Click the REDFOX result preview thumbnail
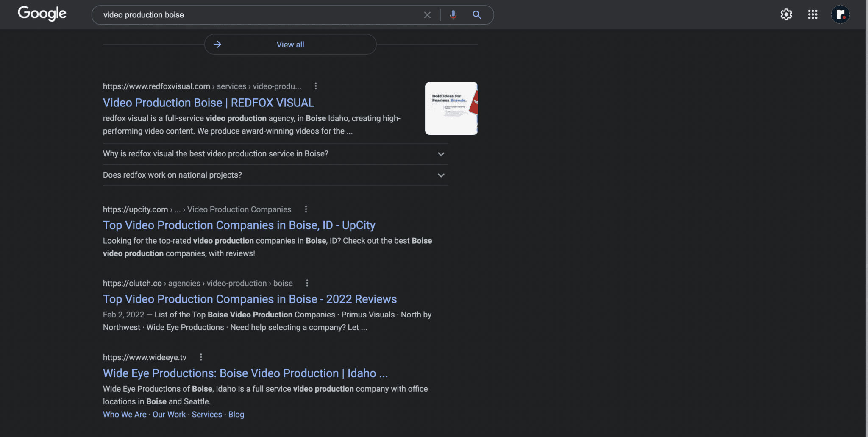 point(451,108)
